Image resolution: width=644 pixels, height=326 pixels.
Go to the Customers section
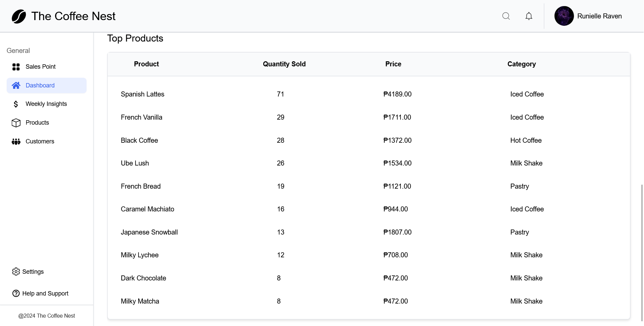(40, 141)
